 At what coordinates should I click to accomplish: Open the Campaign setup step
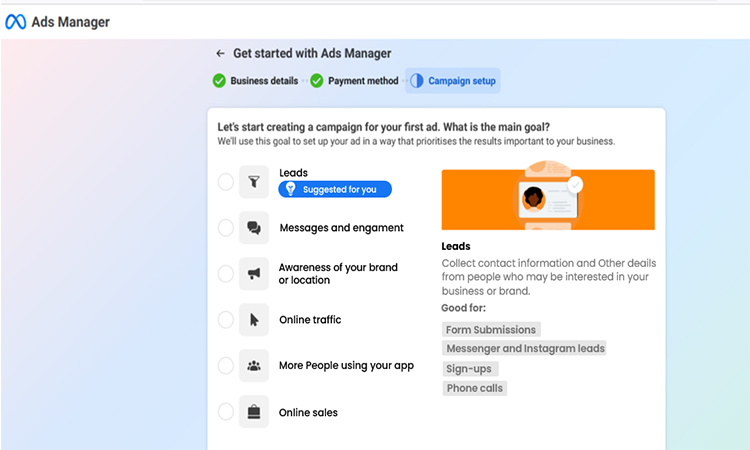point(452,81)
